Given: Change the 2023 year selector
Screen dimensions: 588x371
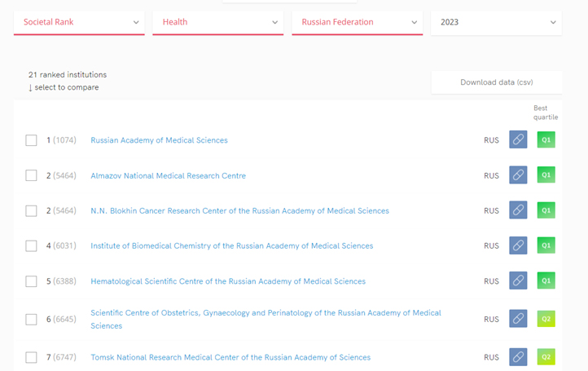Looking at the screenshot, I should (496, 23).
